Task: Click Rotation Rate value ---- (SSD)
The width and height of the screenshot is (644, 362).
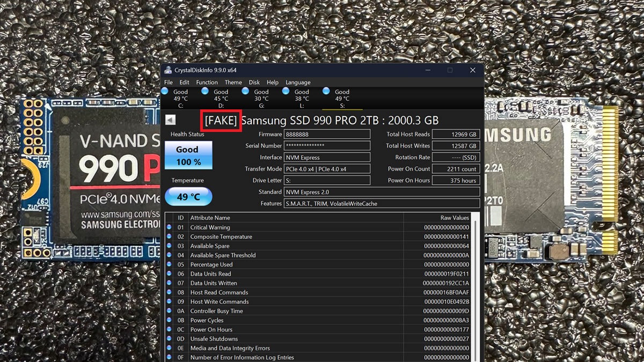Action: coord(456,158)
